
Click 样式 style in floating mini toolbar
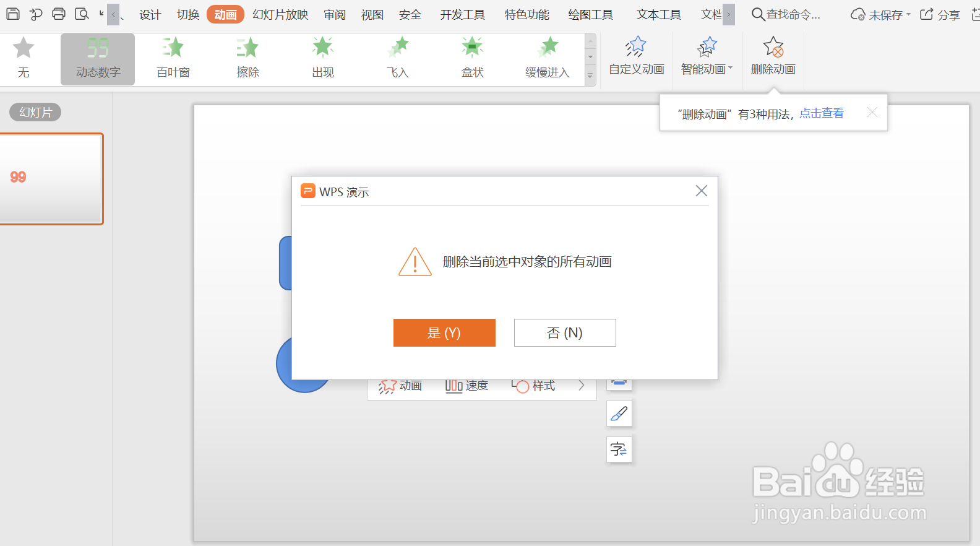coord(533,386)
